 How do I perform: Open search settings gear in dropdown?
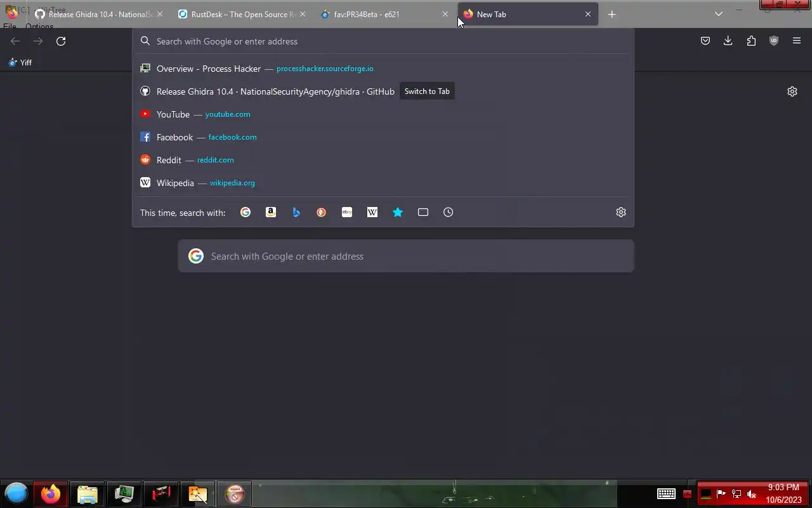(621, 213)
